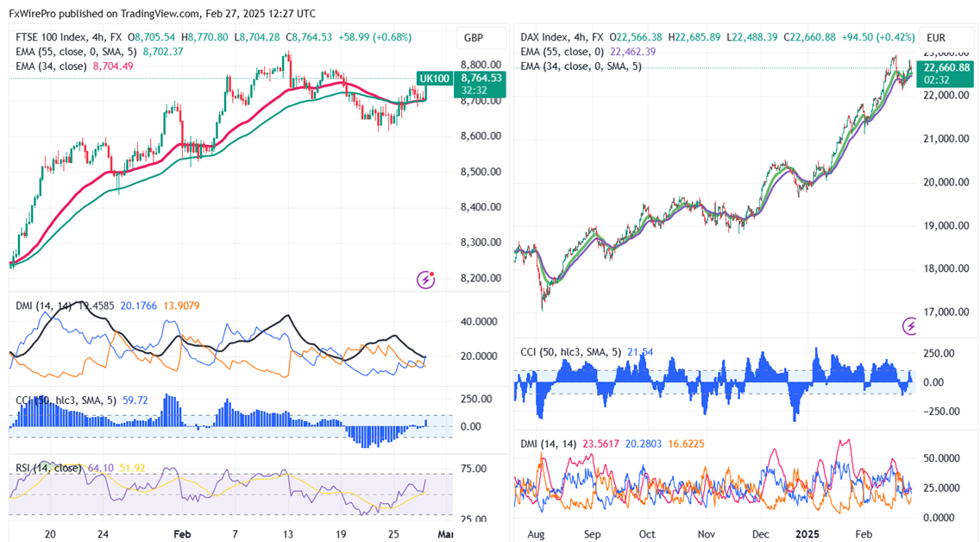Click the Feb label on FTSE time axis
The height and width of the screenshot is (542, 980).
(180, 534)
